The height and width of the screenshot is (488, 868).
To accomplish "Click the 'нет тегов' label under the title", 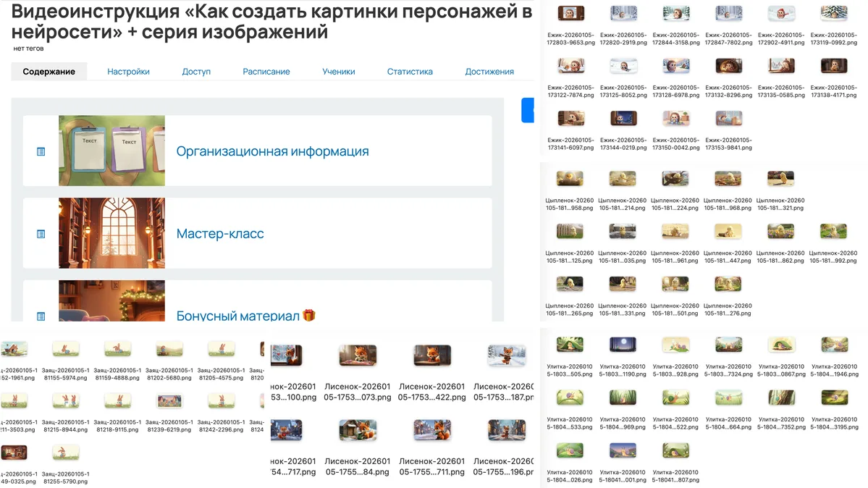I will pos(28,49).
